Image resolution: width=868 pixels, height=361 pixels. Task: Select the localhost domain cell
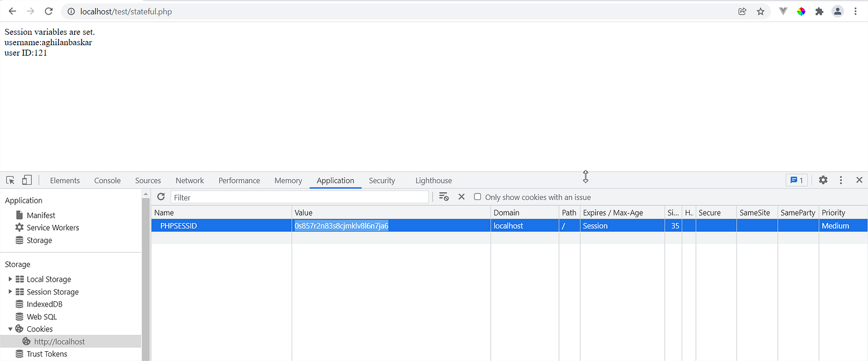coord(525,226)
